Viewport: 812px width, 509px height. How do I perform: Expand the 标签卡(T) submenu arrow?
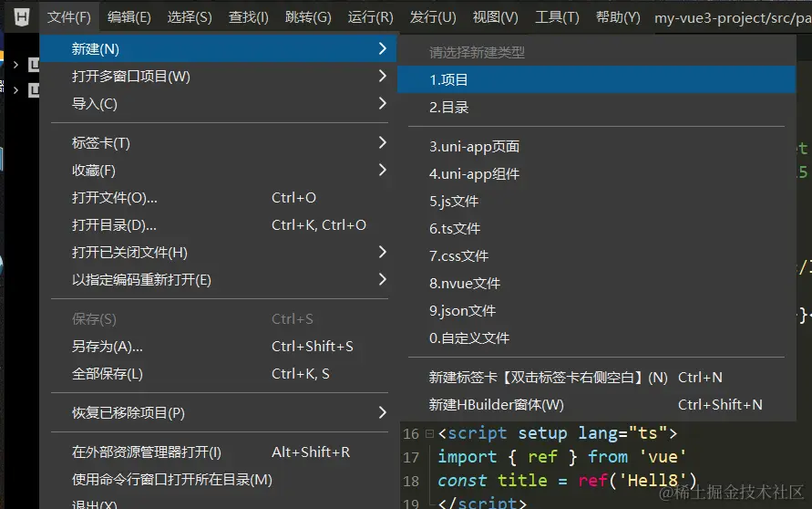382,142
